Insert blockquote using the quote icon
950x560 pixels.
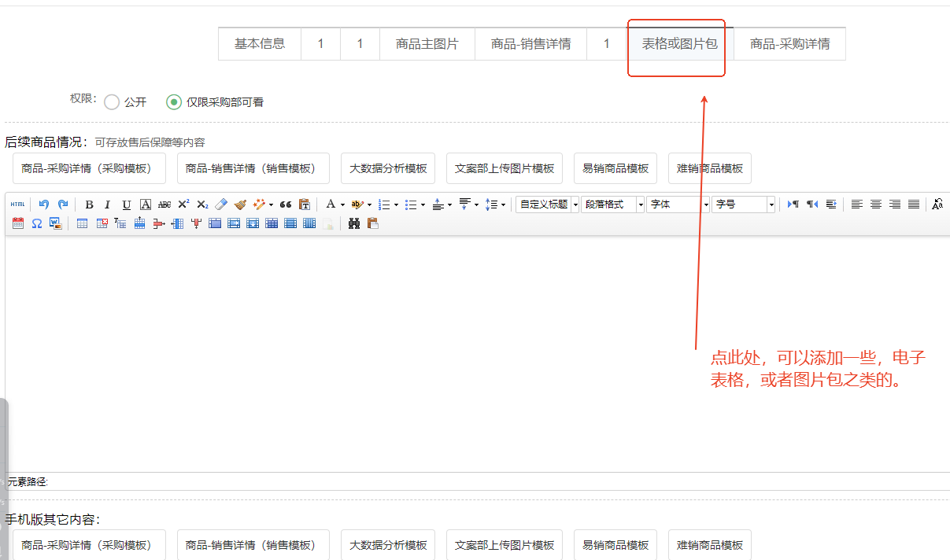click(286, 204)
